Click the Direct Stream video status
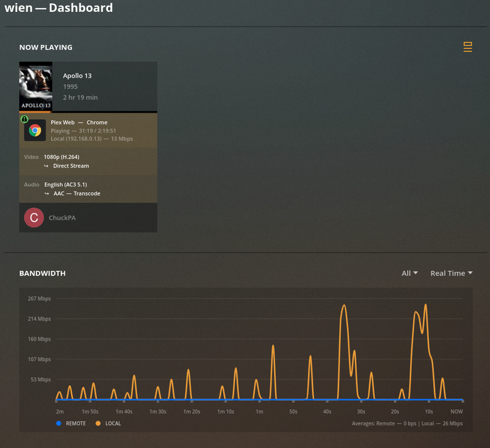490x448 pixels. coord(71,166)
